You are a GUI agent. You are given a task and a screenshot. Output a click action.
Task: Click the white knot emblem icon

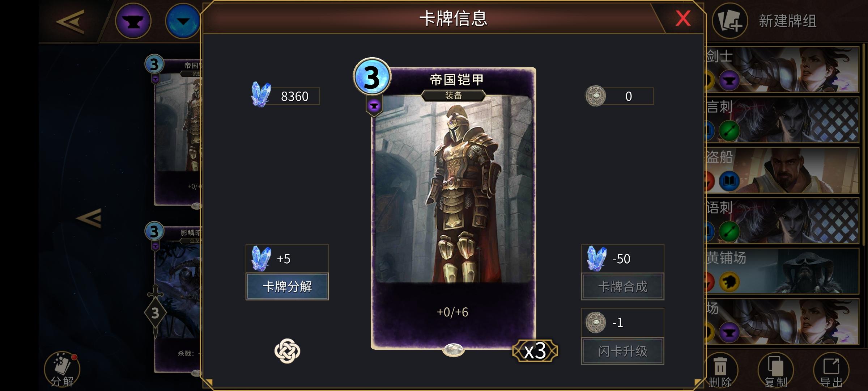pos(287,351)
